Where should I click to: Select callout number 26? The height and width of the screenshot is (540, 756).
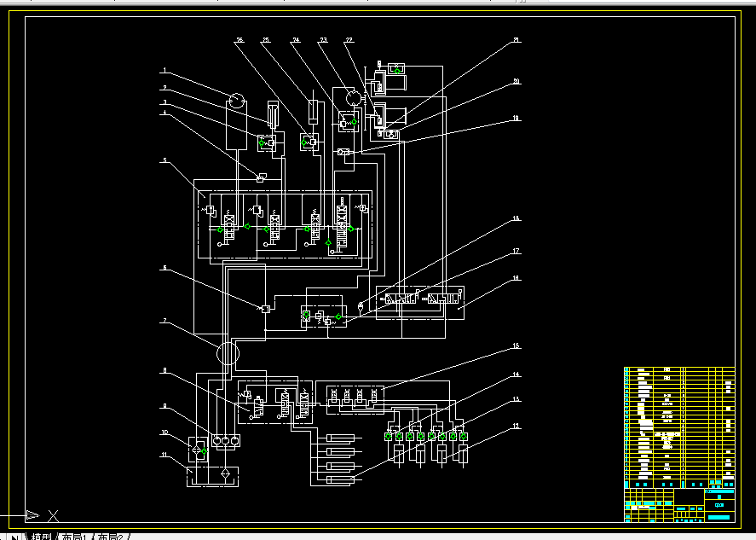pyautogui.click(x=239, y=40)
